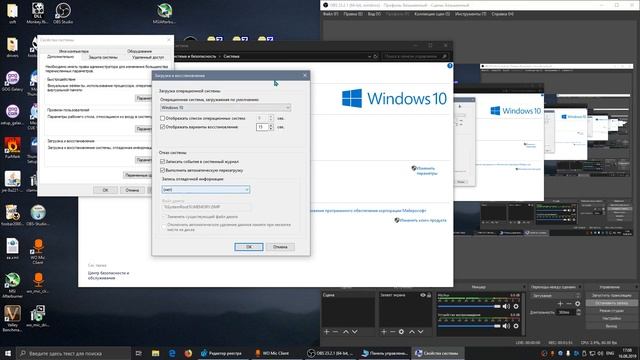The height and width of the screenshot is (360, 640).
Task: Toggle write event to system log checkbox
Action: click(x=162, y=162)
